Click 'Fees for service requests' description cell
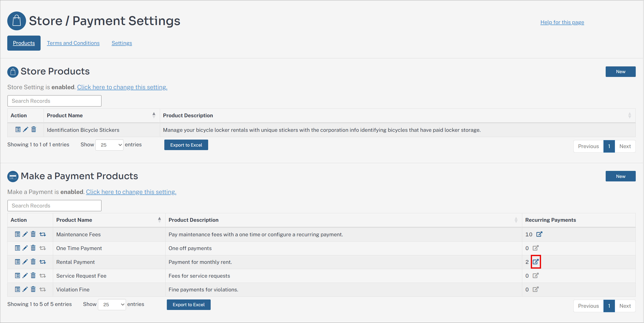Viewport: 644px width, 323px height. (x=344, y=276)
